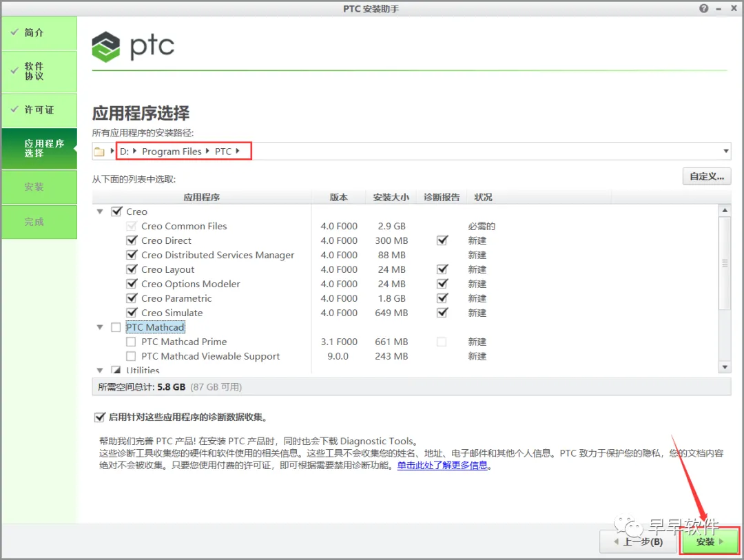Viewport: 744px width, 560px height.
Task: Open the install path dropdown arrow
Action: coord(725,152)
